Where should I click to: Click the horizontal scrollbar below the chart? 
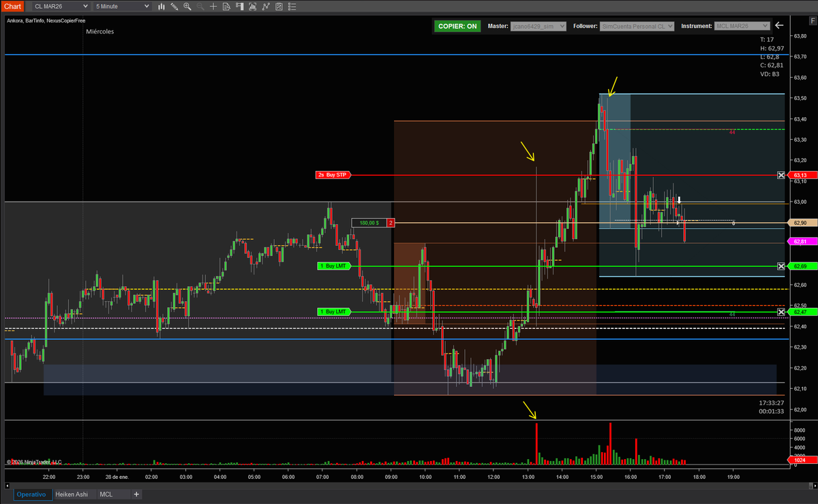coord(409,486)
